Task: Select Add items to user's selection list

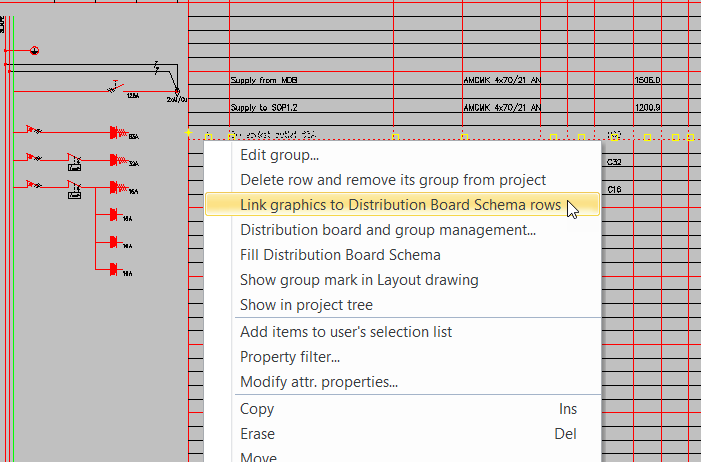Action: pyautogui.click(x=345, y=331)
